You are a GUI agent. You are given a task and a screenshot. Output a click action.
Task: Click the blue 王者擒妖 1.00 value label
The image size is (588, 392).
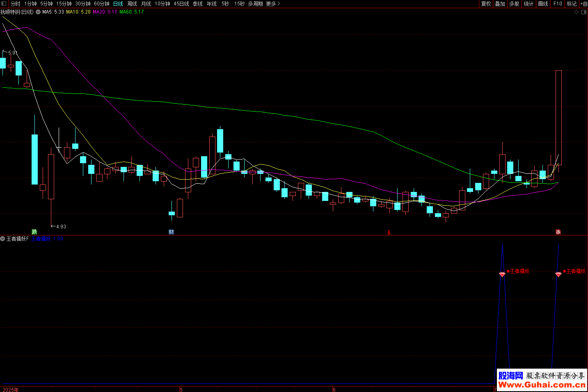(x=47, y=239)
